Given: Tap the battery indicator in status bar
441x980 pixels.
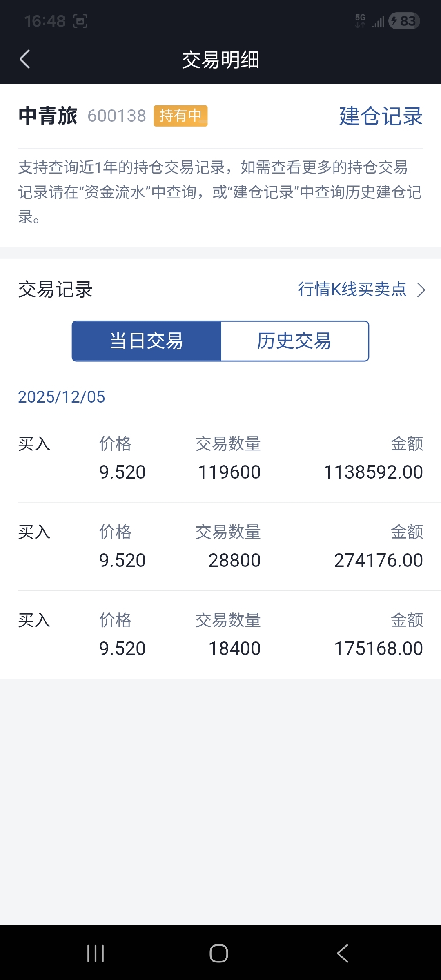Looking at the screenshot, I should coord(404,21).
